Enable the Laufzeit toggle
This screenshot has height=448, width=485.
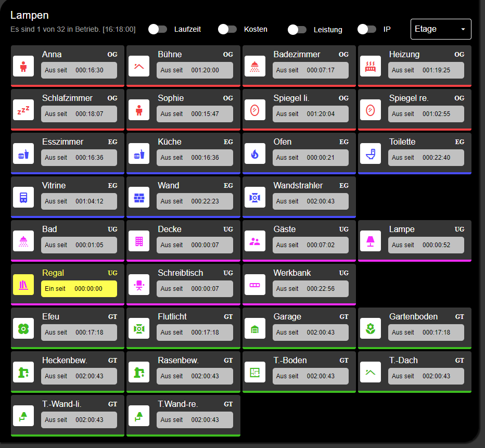(158, 29)
